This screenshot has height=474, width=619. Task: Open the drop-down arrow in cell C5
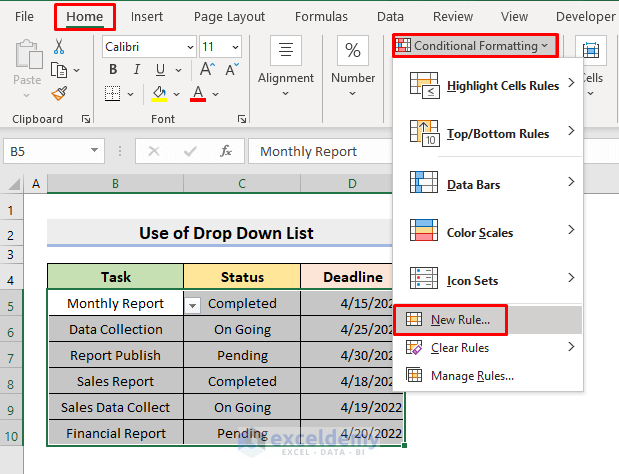(x=193, y=304)
